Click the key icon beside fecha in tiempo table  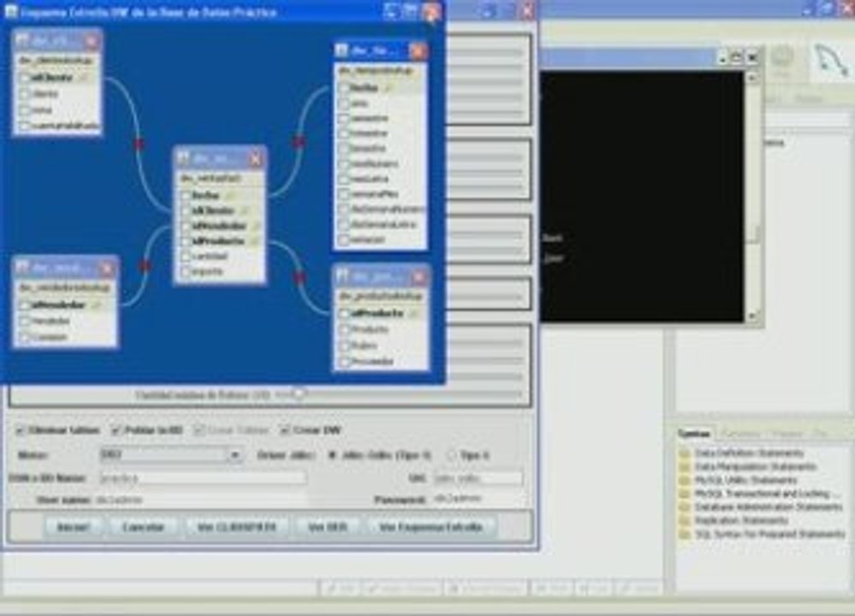[389, 88]
